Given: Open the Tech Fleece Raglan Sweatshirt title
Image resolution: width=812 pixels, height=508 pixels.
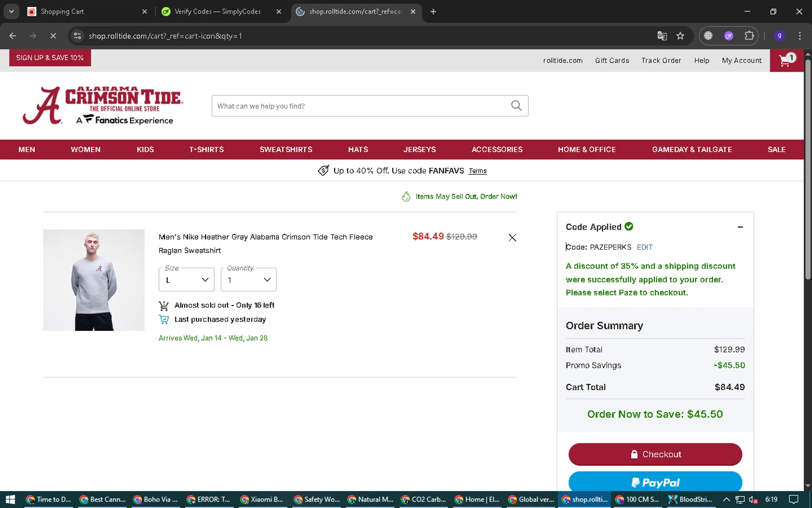Looking at the screenshot, I should [266, 244].
